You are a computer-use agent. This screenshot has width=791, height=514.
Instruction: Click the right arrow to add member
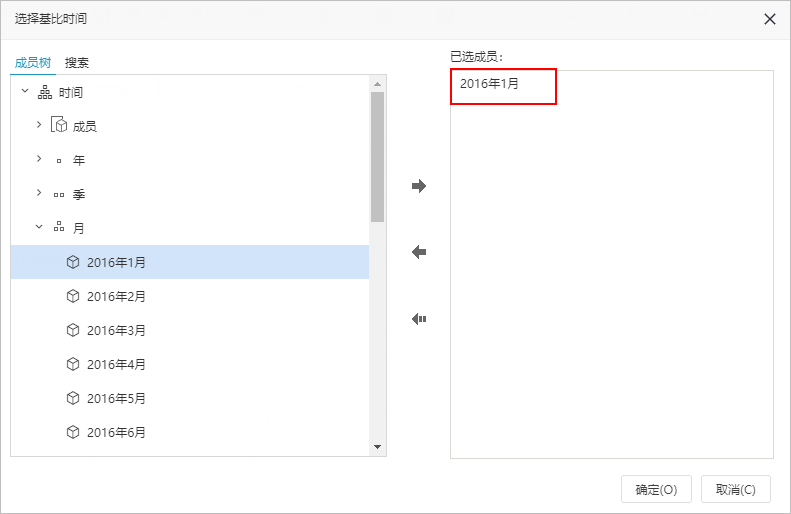click(x=419, y=186)
